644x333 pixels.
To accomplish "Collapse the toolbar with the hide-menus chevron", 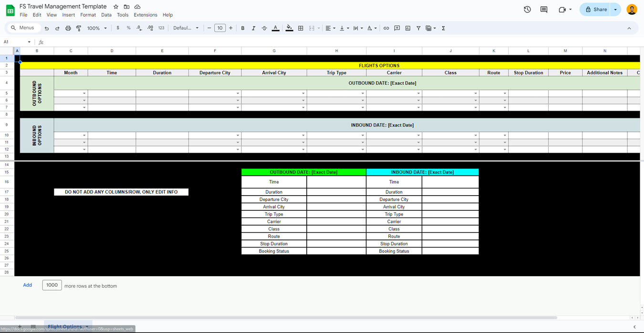I will (629, 28).
